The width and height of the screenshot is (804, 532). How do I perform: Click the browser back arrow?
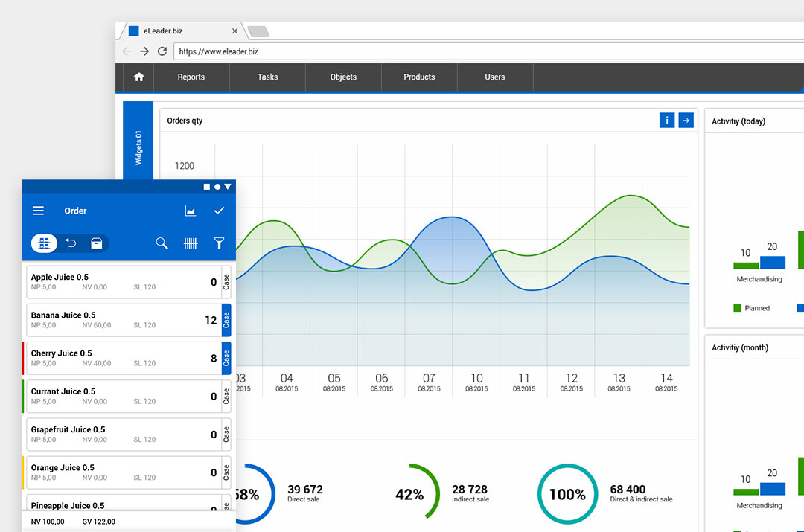tap(127, 51)
